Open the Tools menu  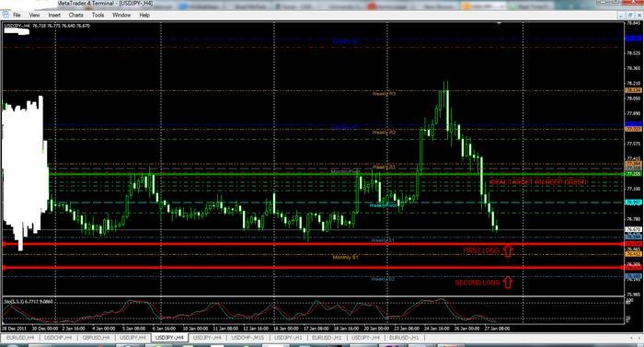(98, 15)
